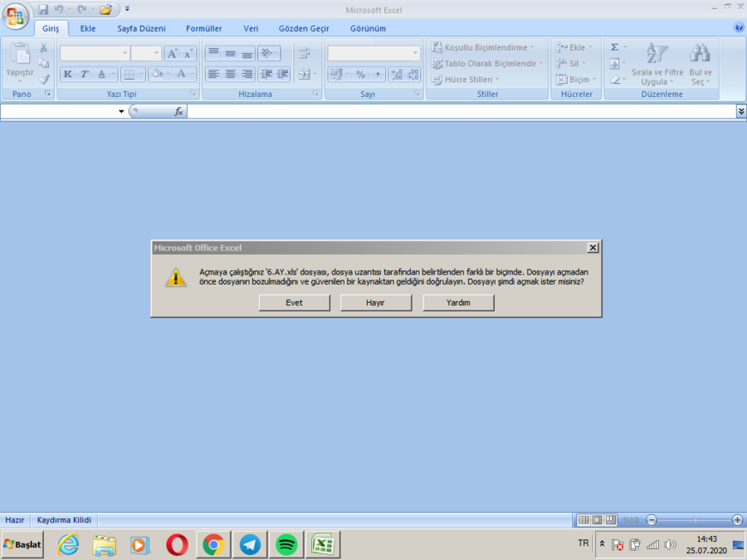Image resolution: width=747 pixels, height=560 pixels.
Task: Expand the formula bar
Action: [x=740, y=111]
